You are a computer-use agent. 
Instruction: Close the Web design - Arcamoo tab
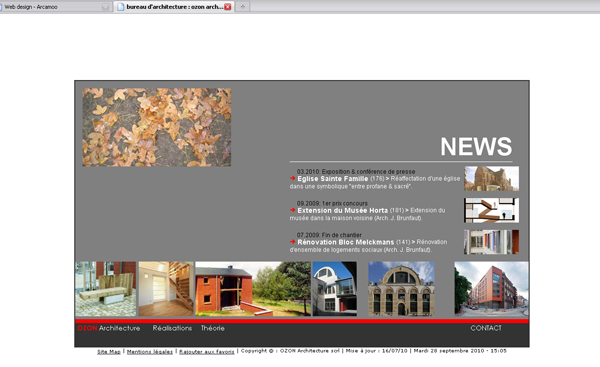(x=105, y=7)
